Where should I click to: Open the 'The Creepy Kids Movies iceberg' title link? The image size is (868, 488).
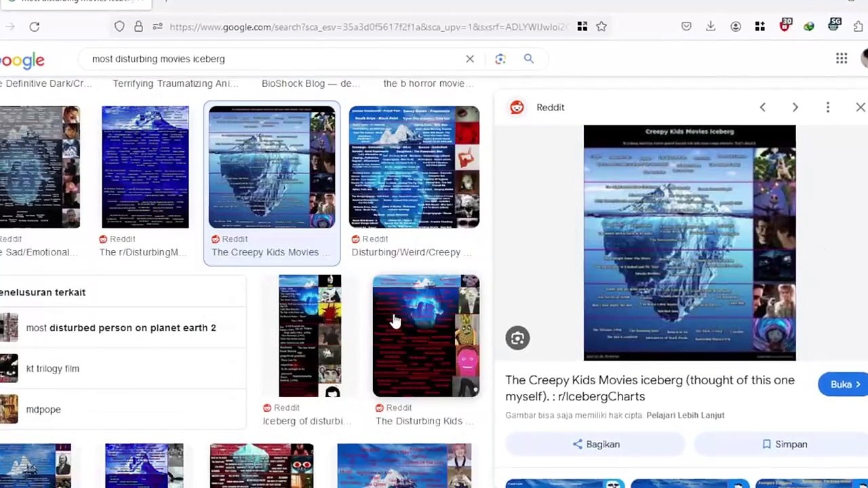coord(650,388)
